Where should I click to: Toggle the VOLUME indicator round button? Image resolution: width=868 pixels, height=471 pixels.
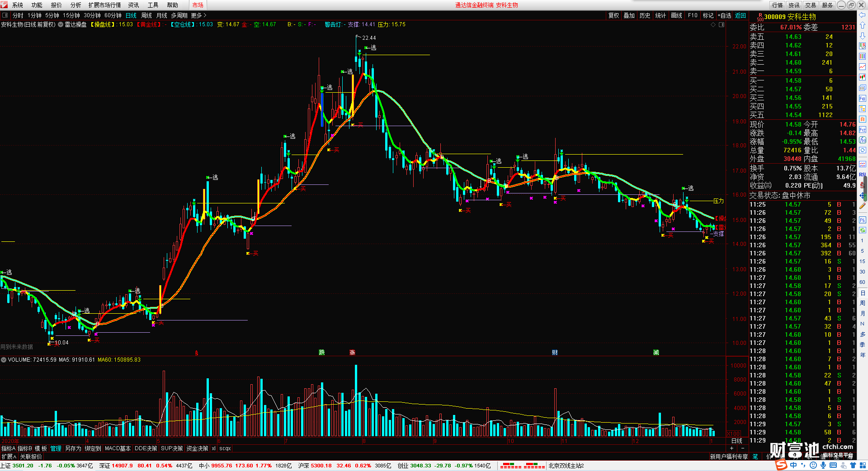click(x=4, y=360)
